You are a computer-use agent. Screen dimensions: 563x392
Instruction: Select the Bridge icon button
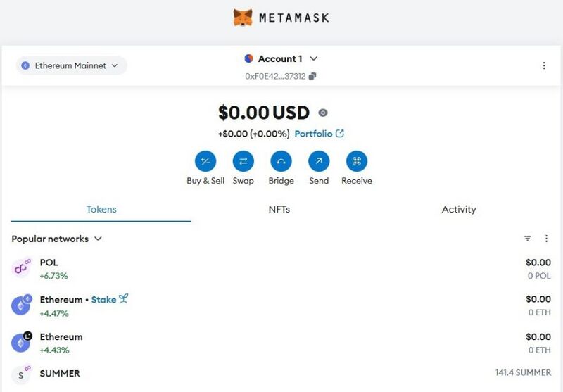pos(281,161)
